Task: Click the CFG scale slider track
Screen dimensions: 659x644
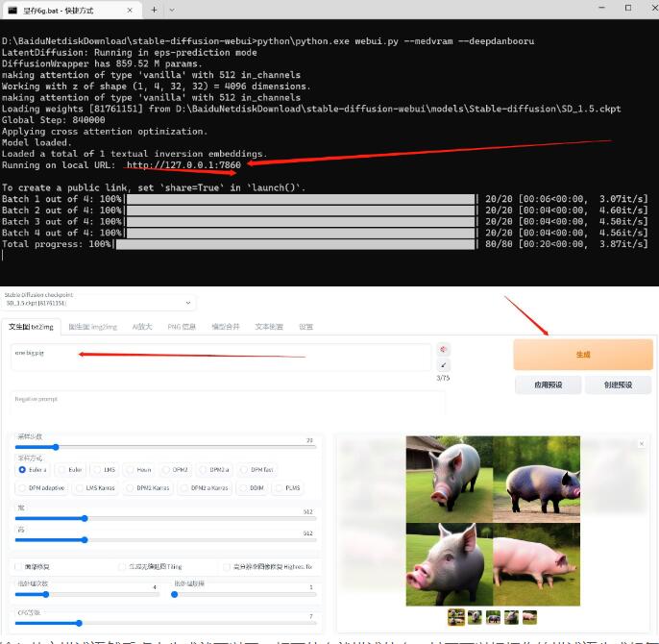Action: coord(163,623)
